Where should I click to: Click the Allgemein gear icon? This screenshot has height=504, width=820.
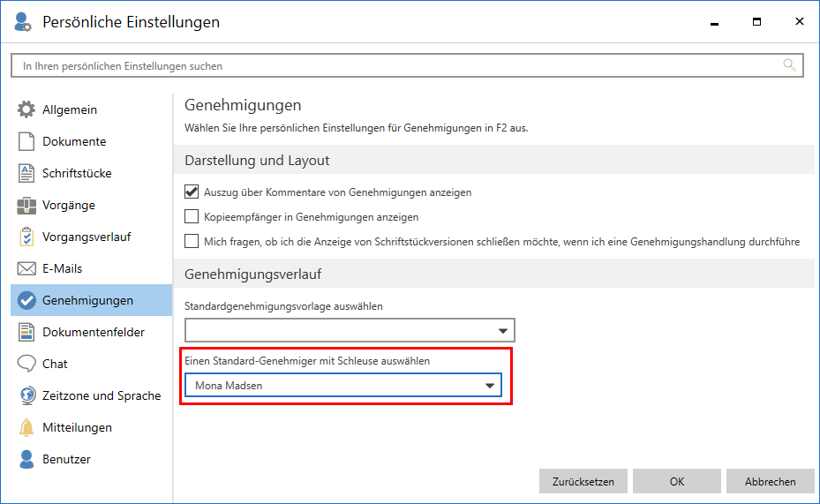pyautogui.click(x=26, y=110)
